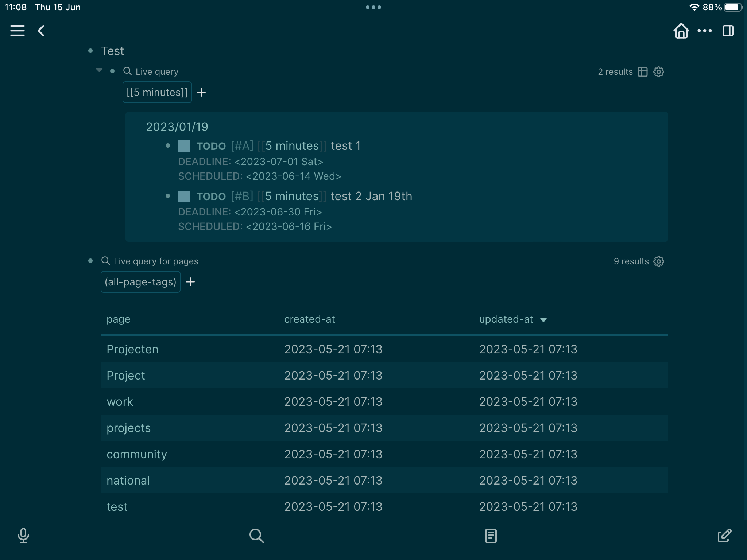747x560 pixels.
Task: Open the 2023/01/19 journal page
Action: click(177, 127)
